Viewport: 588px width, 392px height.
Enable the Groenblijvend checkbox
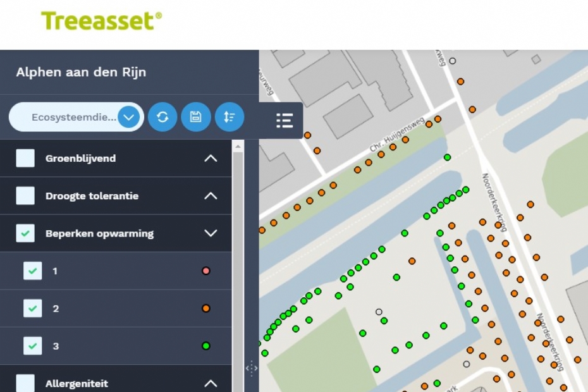point(25,158)
